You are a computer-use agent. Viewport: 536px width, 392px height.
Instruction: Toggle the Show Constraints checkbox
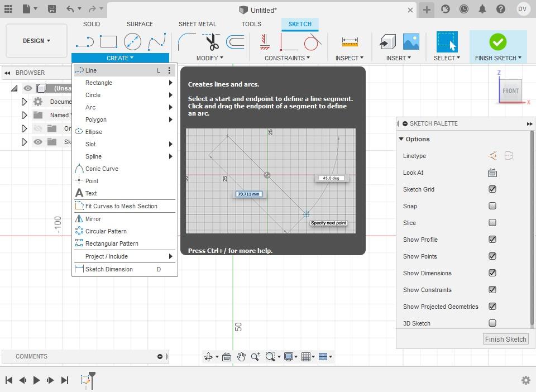pos(492,289)
